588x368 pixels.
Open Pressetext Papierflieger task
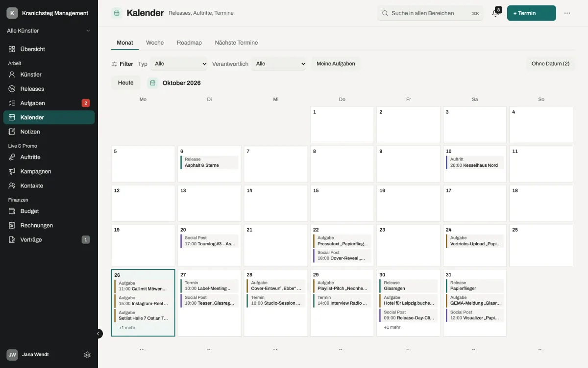click(342, 241)
